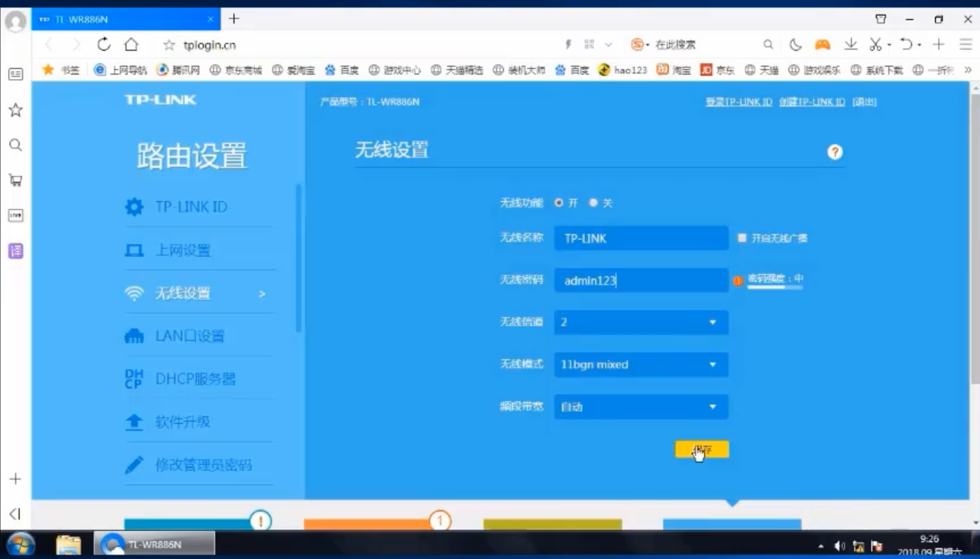Viewport: 980px width, 559px height.
Task: Click the game controller icon in toolbar
Action: point(822,44)
